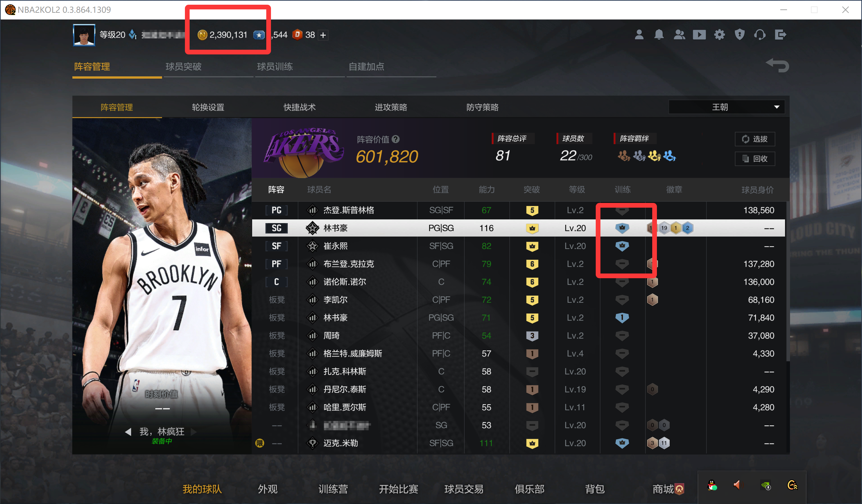This screenshot has height=504, width=862.
Task: Sort by the 球员身价 column header
Action: click(x=757, y=190)
